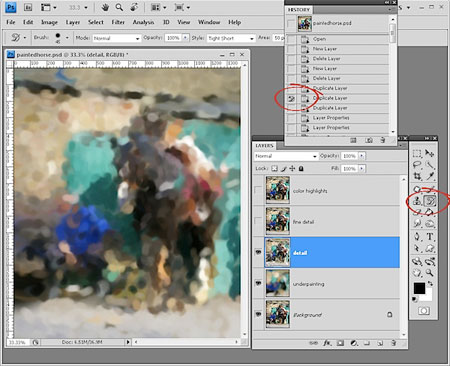Select the Art History Brush tool
Screen dimensions: 450x366
click(x=430, y=201)
